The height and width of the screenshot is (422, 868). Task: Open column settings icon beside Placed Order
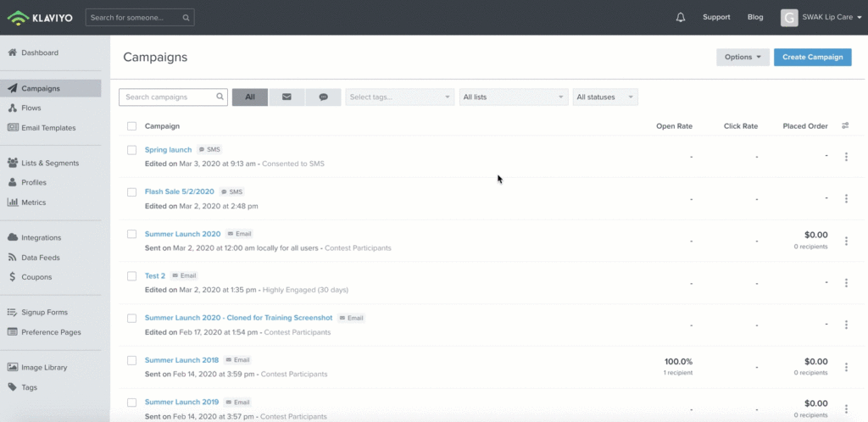[845, 126]
